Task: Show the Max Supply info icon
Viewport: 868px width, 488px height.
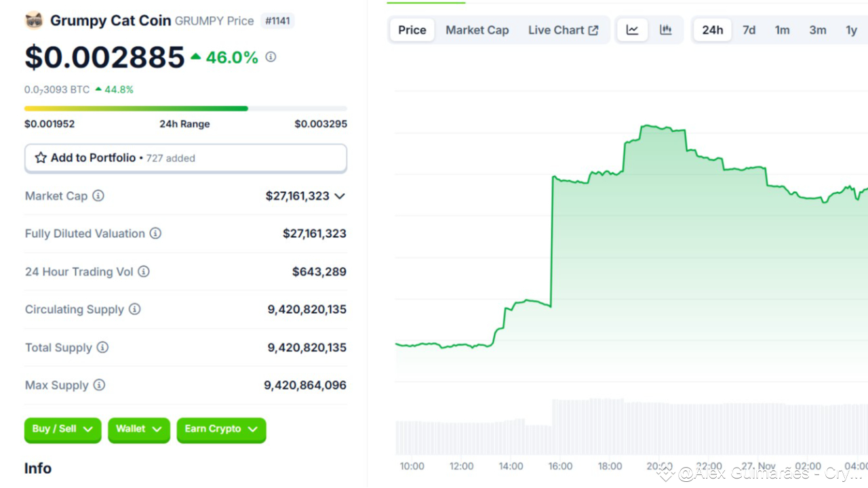Action: [x=99, y=385]
